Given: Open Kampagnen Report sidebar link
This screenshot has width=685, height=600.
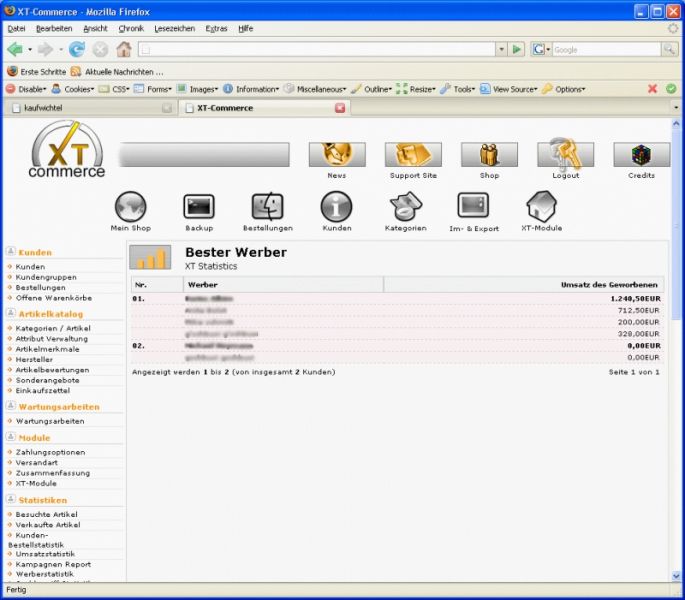Looking at the screenshot, I should point(53,564).
